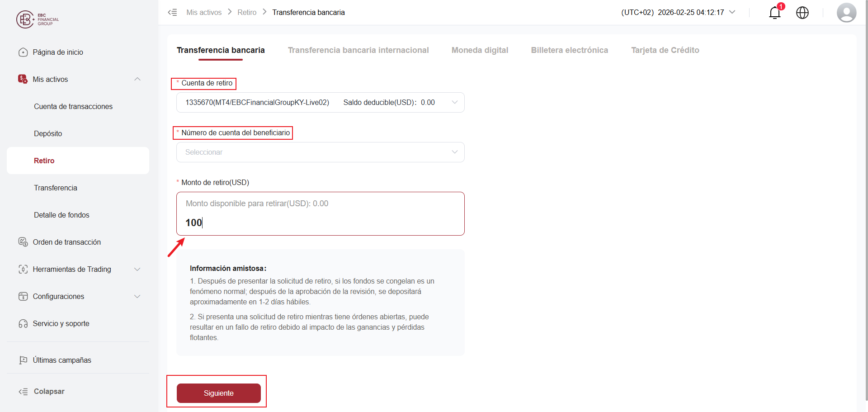Open Últimas campañas
The image size is (868, 412).
click(x=78, y=360)
